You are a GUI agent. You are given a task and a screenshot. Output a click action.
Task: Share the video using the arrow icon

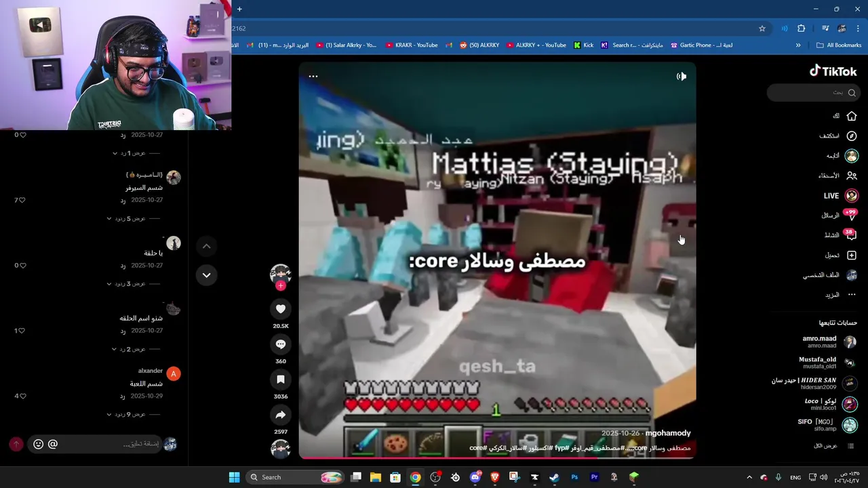[x=281, y=415]
